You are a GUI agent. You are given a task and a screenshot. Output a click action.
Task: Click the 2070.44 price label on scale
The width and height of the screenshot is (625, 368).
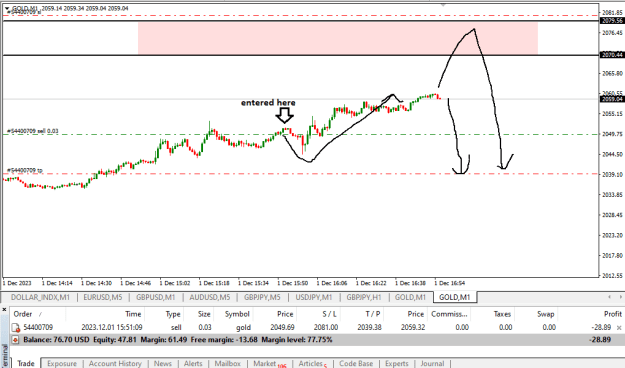612,55
